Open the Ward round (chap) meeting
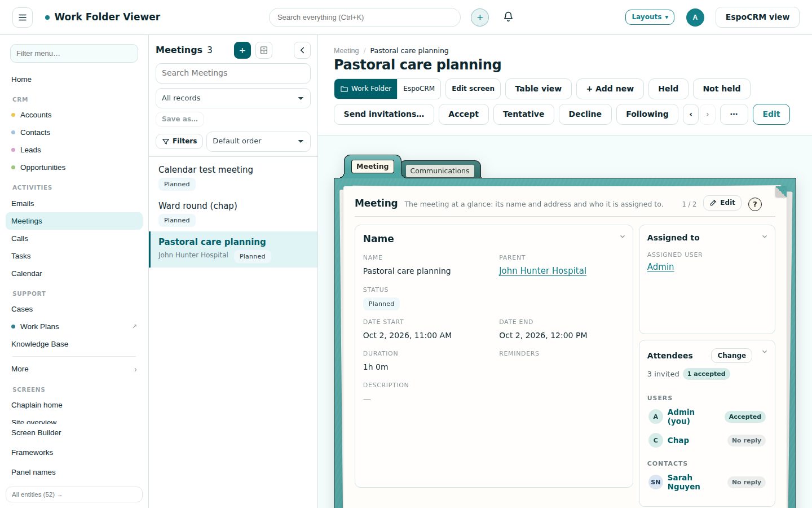 pyautogui.click(x=233, y=213)
